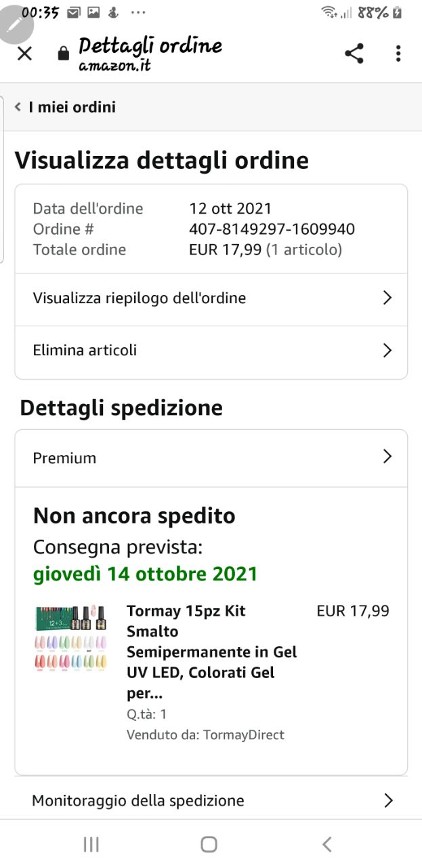The width and height of the screenshot is (422, 868).
Task: Expand the Premium shipping option chevron
Action: tap(387, 457)
